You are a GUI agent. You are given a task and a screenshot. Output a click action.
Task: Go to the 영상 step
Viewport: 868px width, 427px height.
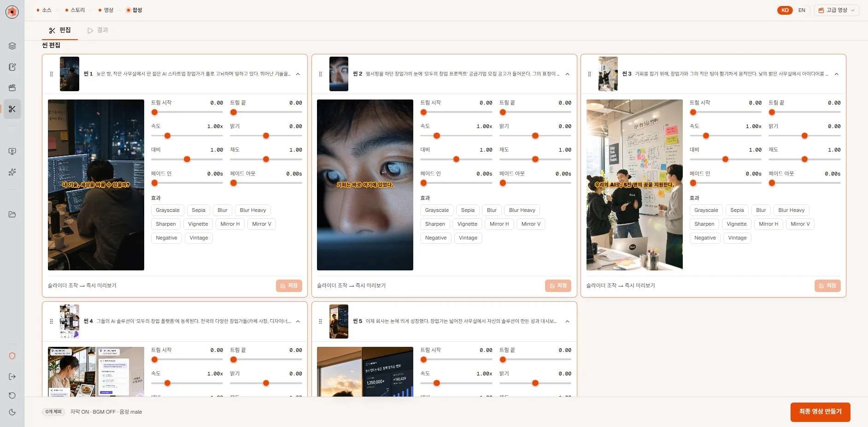tap(106, 10)
